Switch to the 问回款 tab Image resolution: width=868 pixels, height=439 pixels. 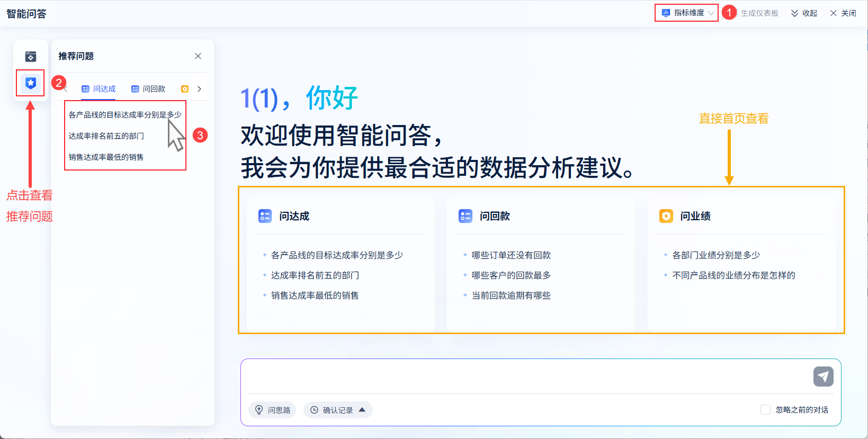[149, 89]
